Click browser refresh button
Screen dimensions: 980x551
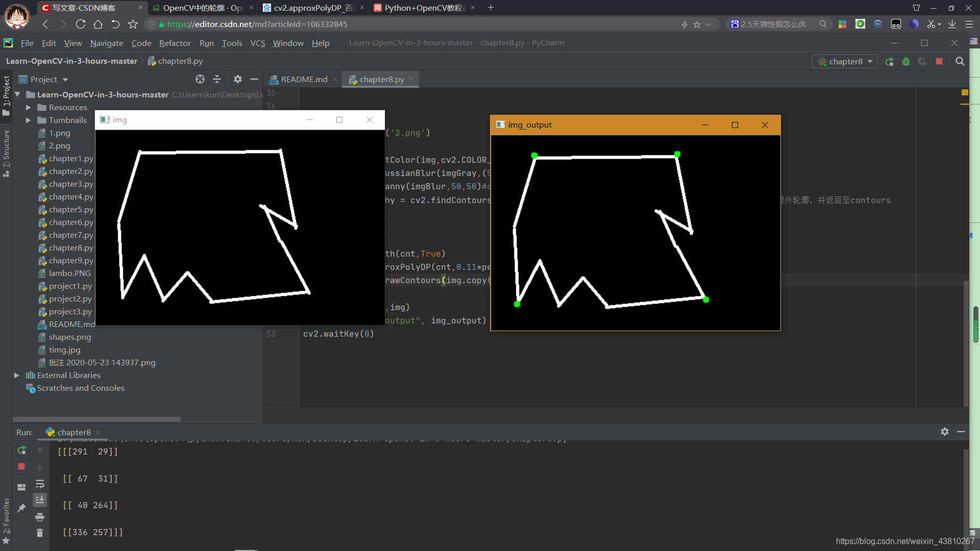point(81,24)
